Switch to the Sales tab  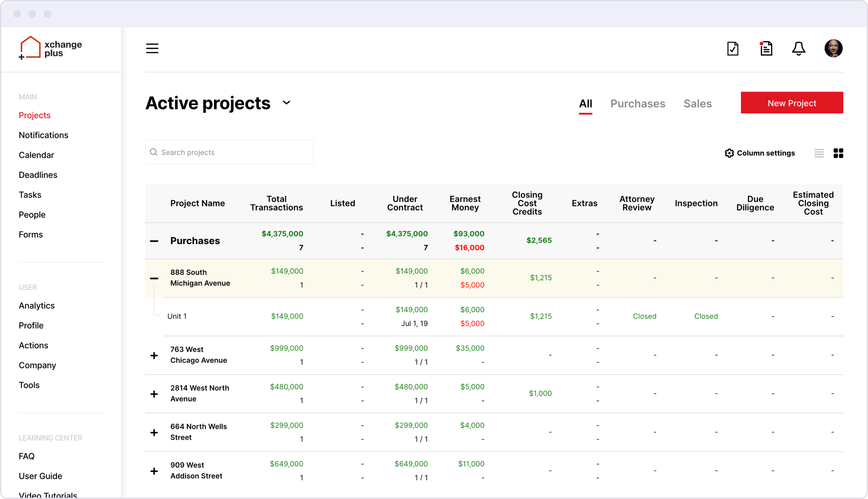click(697, 103)
